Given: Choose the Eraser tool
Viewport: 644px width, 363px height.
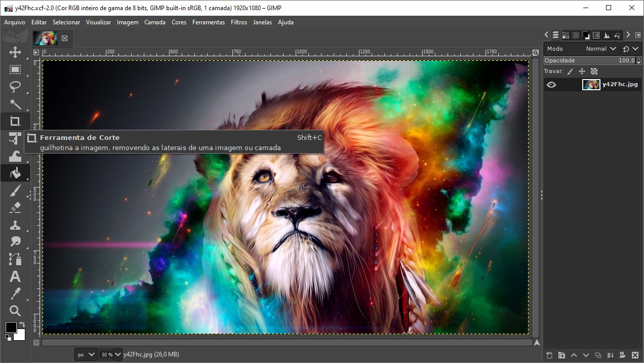Looking at the screenshot, I should pos(15,207).
